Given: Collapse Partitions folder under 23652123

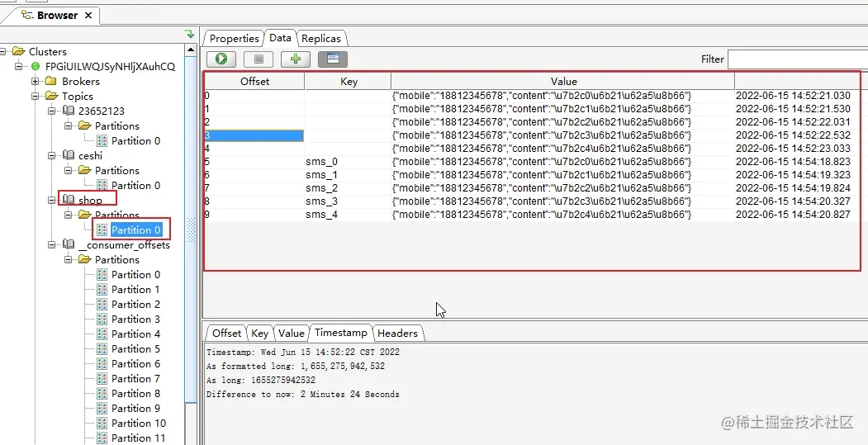Looking at the screenshot, I should [x=69, y=125].
